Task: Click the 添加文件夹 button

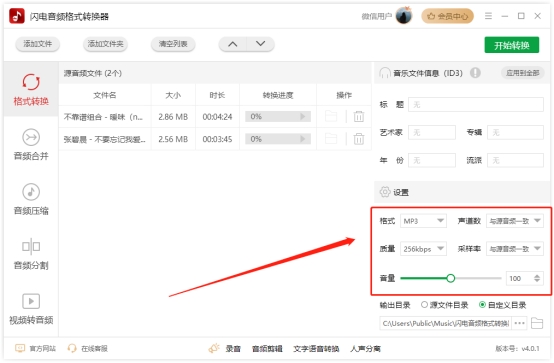Action: click(x=105, y=44)
